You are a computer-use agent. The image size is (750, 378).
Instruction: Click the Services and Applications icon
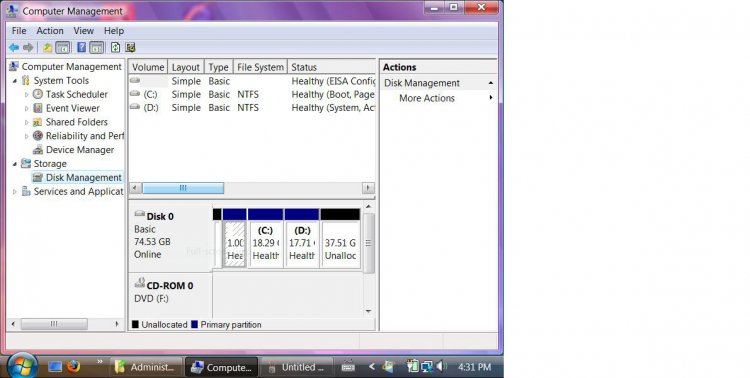[26, 191]
